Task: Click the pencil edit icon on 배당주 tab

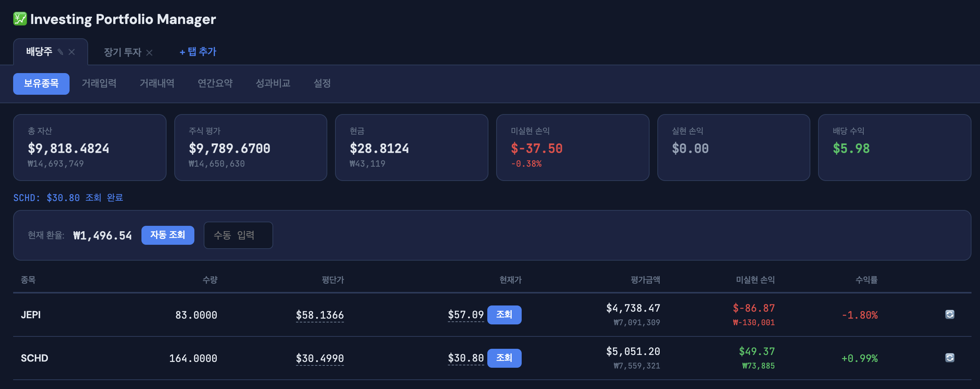Action: [60, 52]
